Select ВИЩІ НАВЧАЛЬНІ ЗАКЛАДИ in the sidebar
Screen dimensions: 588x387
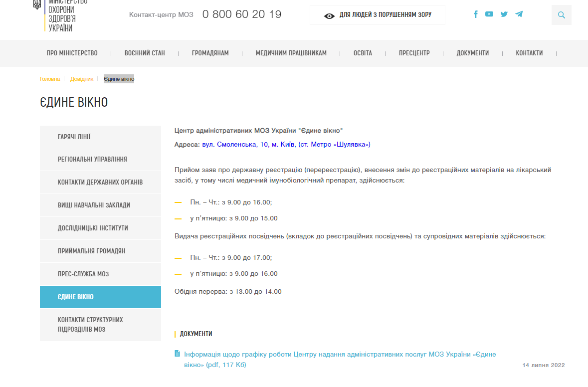click(x=101, y=205)
